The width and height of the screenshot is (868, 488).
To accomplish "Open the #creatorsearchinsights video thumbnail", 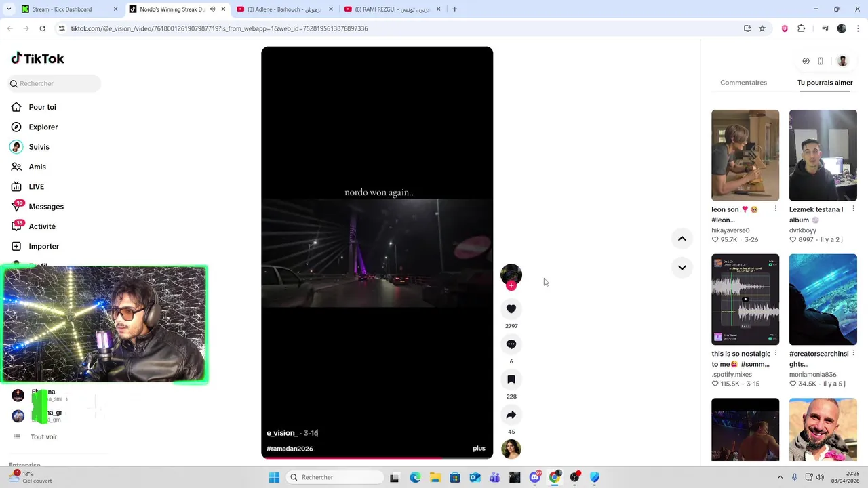I will (x=823, y=300).
